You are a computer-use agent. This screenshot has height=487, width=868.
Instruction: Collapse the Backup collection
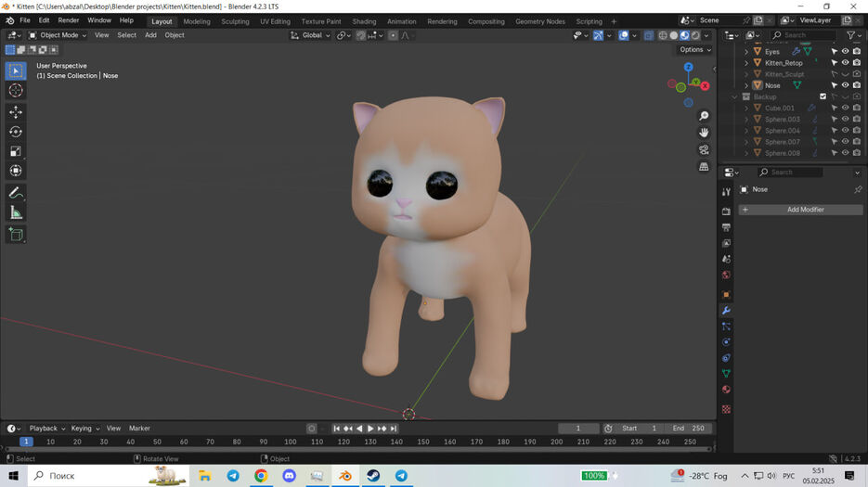click(734, 96)
